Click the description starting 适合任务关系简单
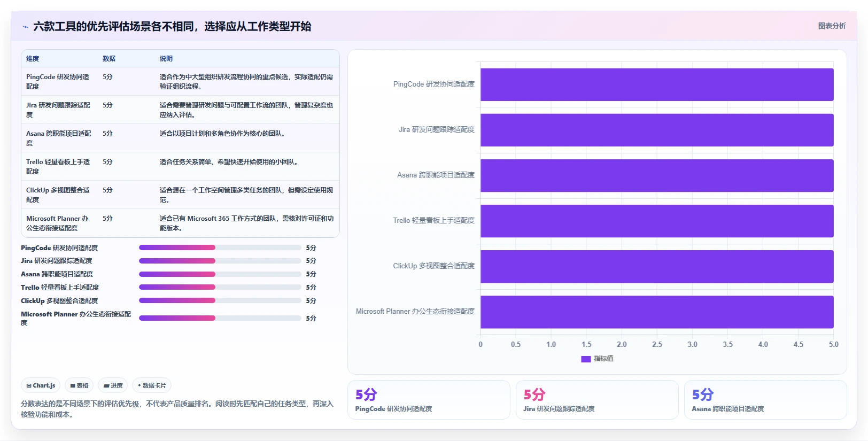Image resolution: width=868 pixels, height=441 pixels. [229, 162]
